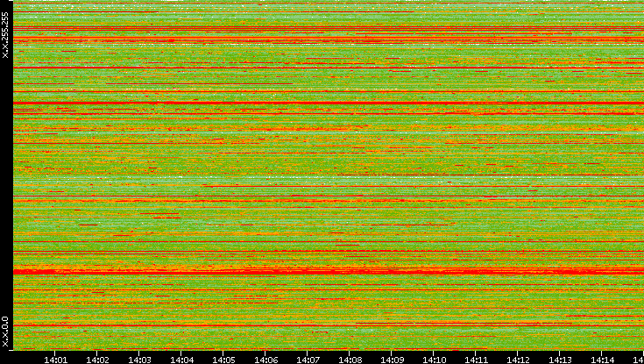Select the 14:11 time axis label

click(x=475, y=360)
